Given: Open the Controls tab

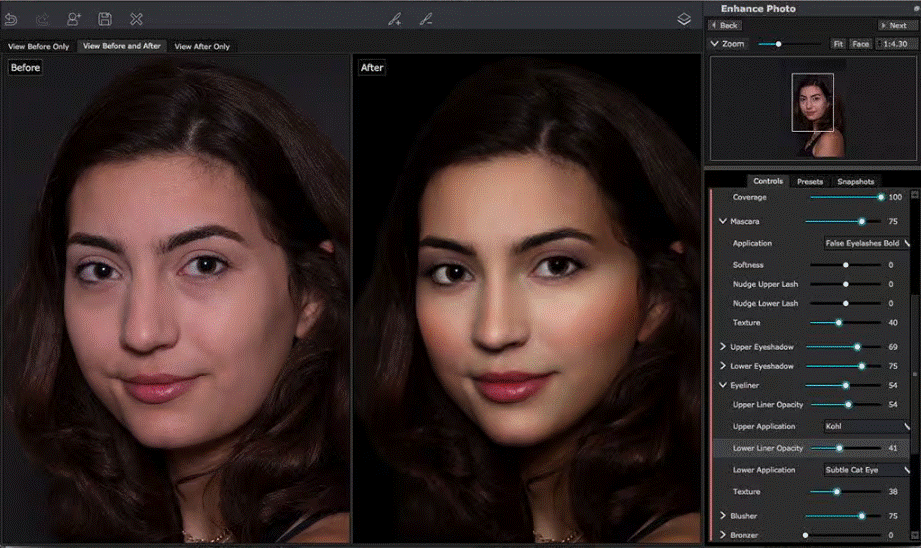Looking at the screenshot, I should [768, 181].
